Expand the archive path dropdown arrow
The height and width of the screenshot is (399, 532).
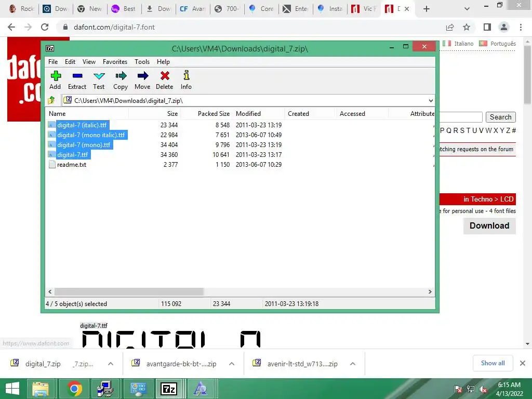[x=431, y=101]
